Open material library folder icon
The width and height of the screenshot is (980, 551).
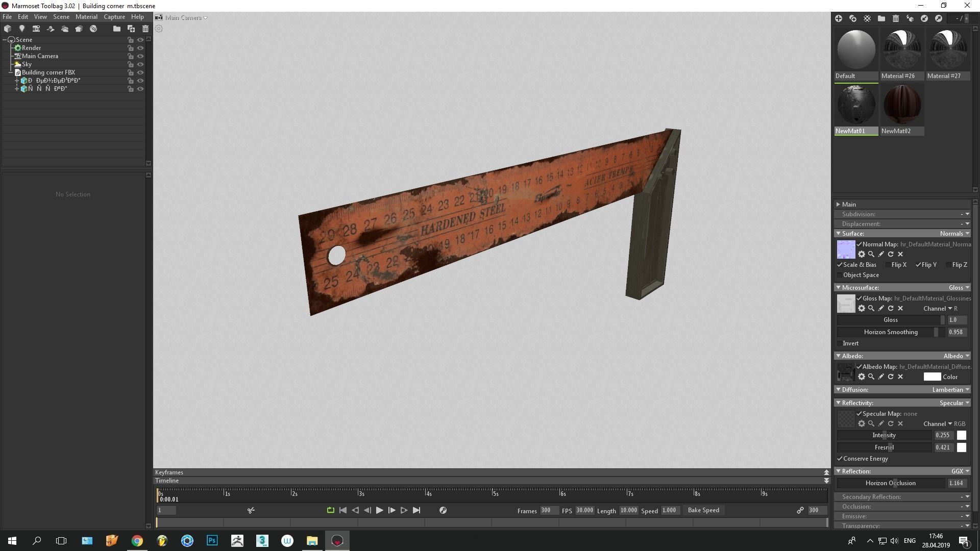tap(881, 18)
